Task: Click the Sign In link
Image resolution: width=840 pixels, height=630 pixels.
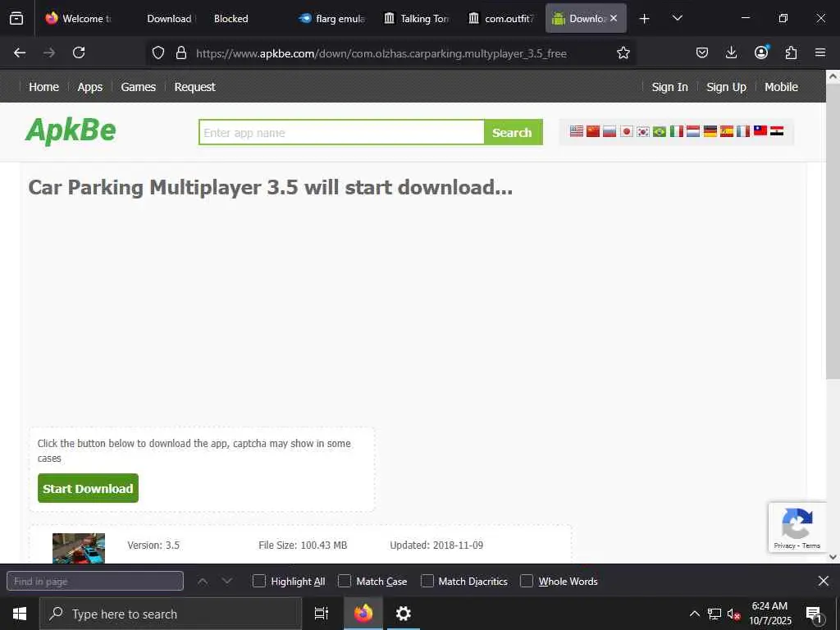Action: coord(669,87)
